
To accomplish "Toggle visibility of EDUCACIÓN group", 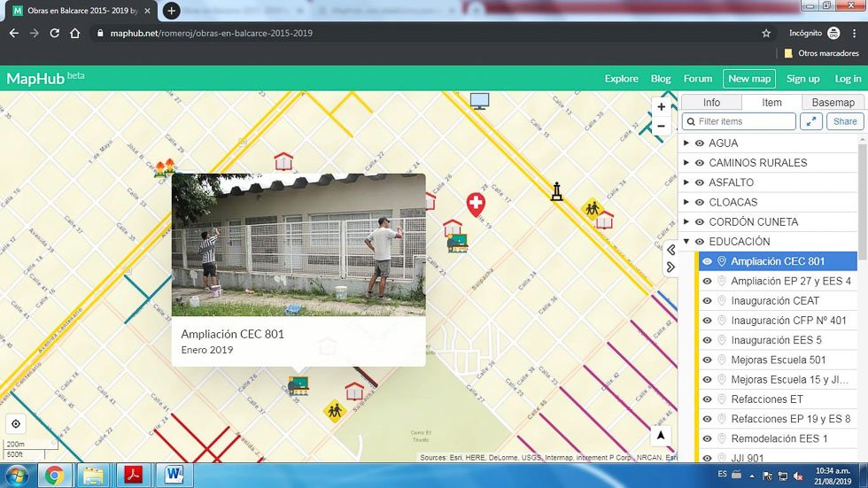I will 700,242.
